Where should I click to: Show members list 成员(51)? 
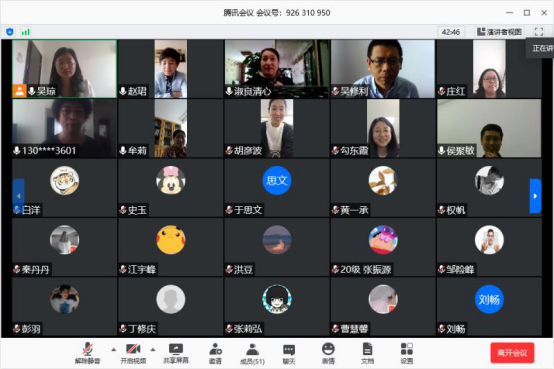click(x=252, y=353)
